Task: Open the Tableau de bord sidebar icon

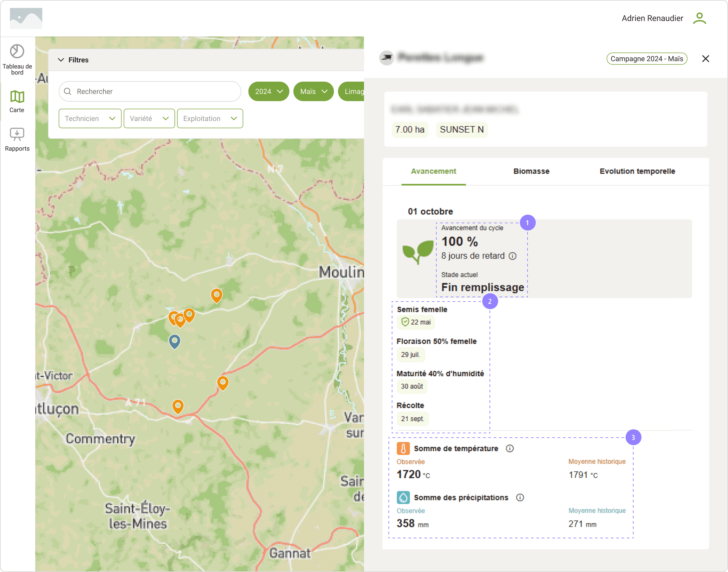Action: (x=17, y=52)
